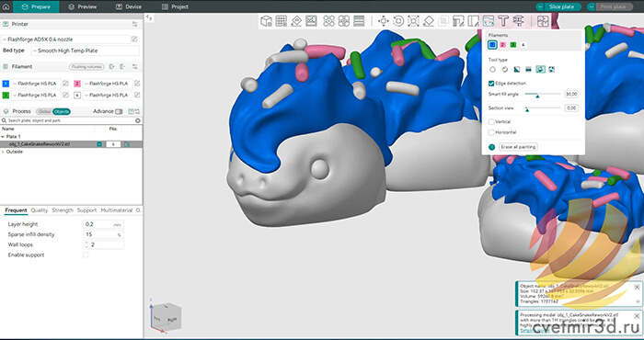Select filament 3 green swatch in painting panel
Image resolution: width=644 pixels, height=340 pixels.
pos(512,45)
